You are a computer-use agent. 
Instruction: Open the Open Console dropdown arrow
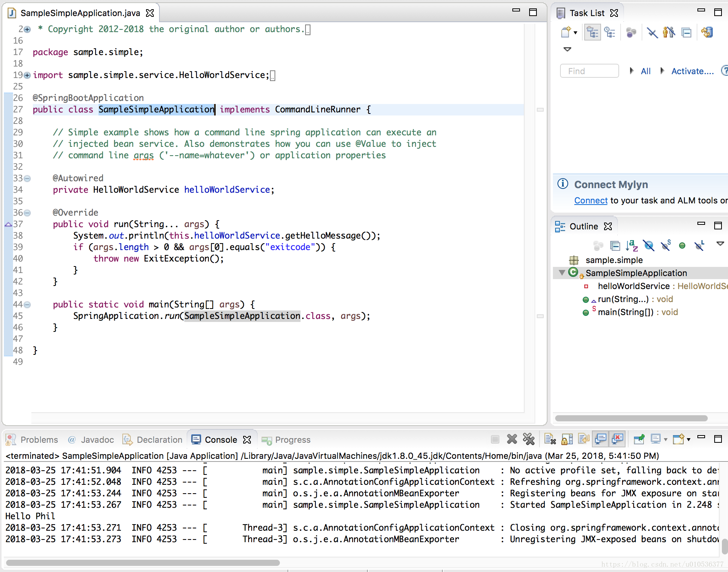click(x=689, y=440)
